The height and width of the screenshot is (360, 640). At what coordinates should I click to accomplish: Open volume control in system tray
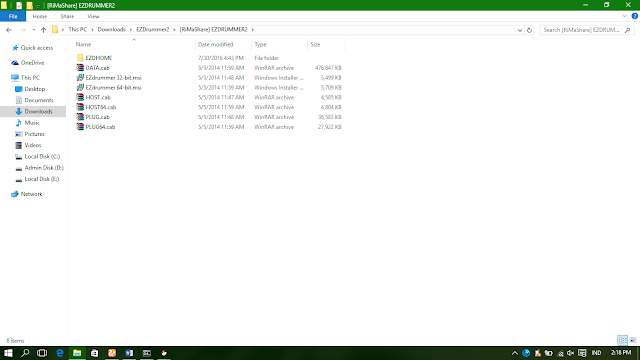pos(571,353)
